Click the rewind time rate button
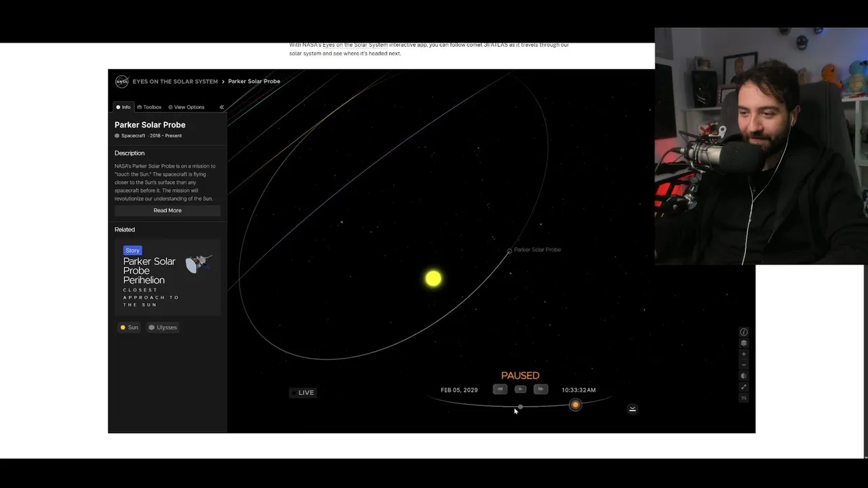 (500, 389)
